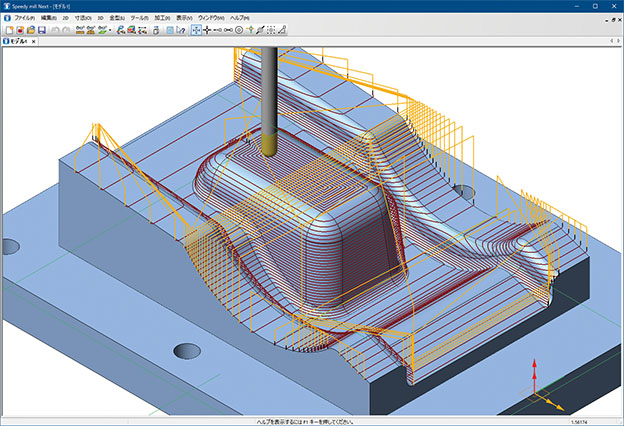Open the 表示(V) view menu
Viewport: 624px width, 426px height.
(184, 18)
